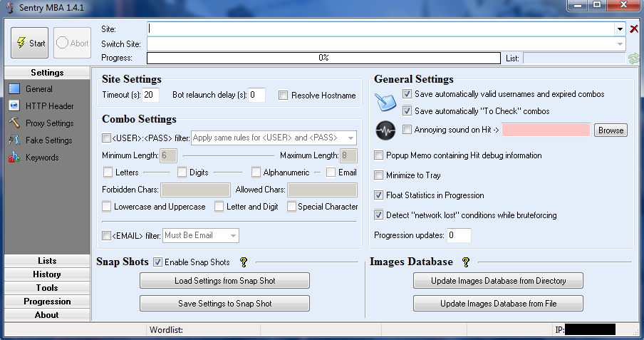This screenshot has height=340, width=644.
Task: Enable the EMAIL filter checkbox
Action: 106,235
